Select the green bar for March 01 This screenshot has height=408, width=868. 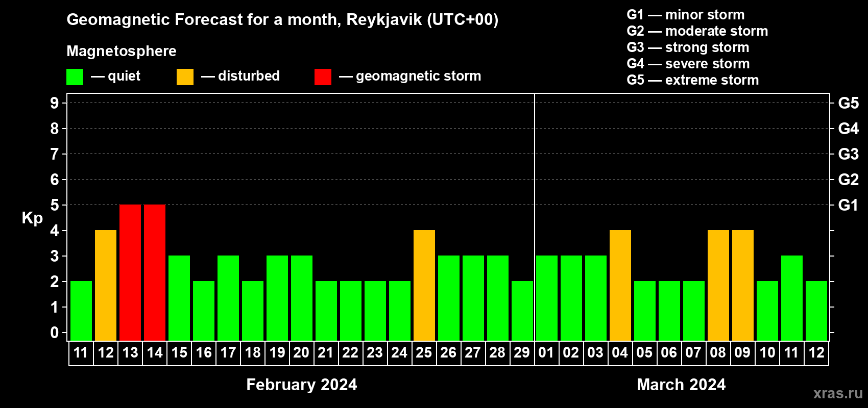(x=547, y=298)
